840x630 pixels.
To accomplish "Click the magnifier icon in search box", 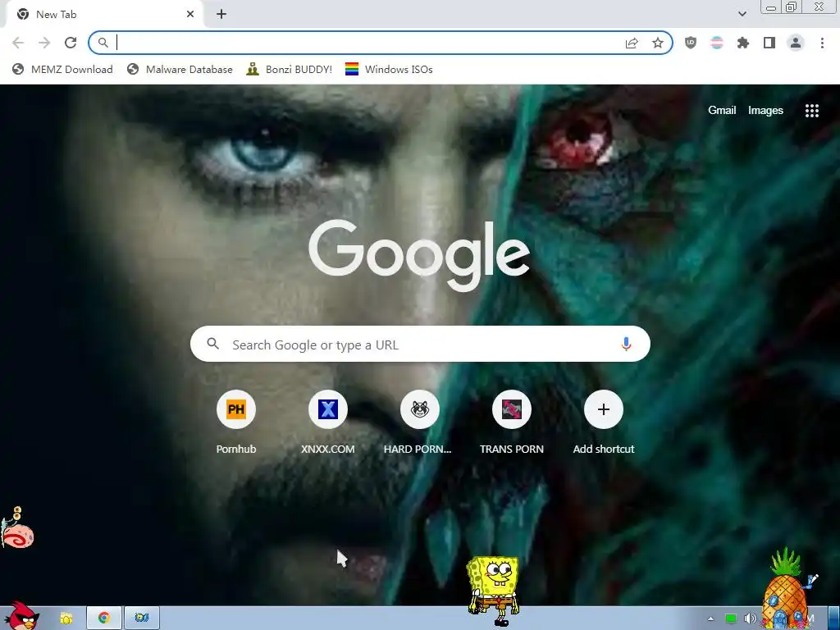I will tap(212, 344).
